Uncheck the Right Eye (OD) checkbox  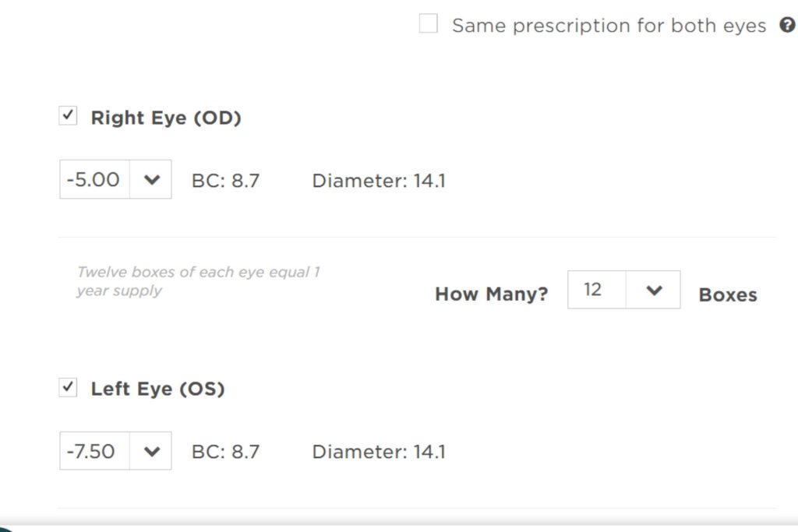click(x=67, y=115)
